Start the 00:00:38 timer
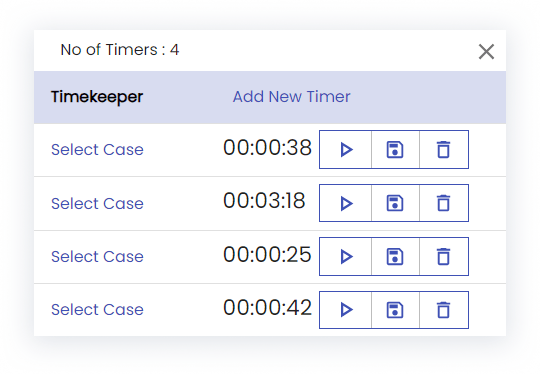Viewport: 540px width, 374px height. click(346, 149)
